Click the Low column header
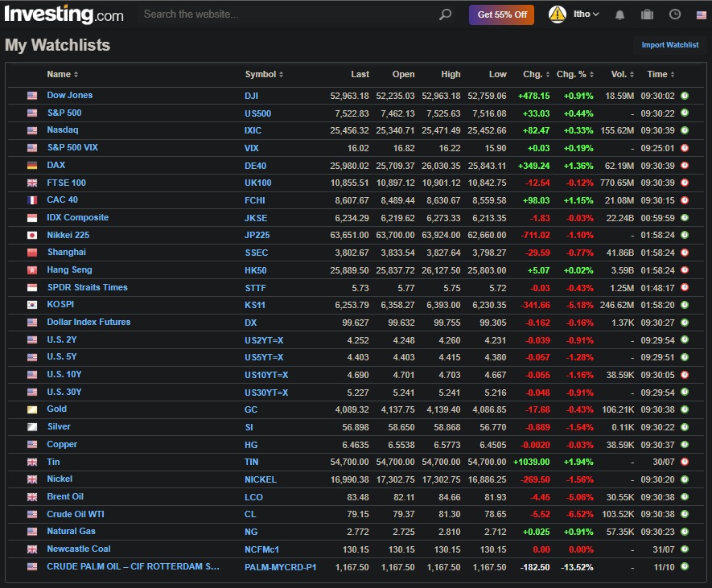This screenshot has height=588, width=712. (x=497, y=75)
